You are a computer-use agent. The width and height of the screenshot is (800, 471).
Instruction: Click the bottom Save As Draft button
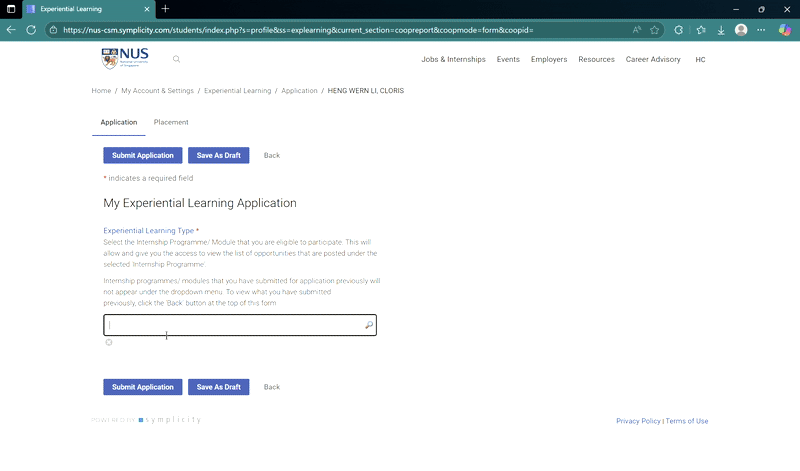click(x=218, y=387)
